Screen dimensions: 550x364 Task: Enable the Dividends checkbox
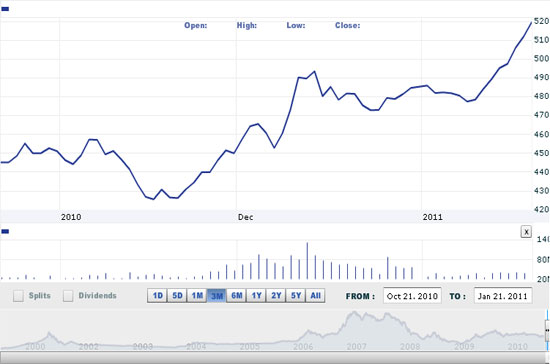68,296
